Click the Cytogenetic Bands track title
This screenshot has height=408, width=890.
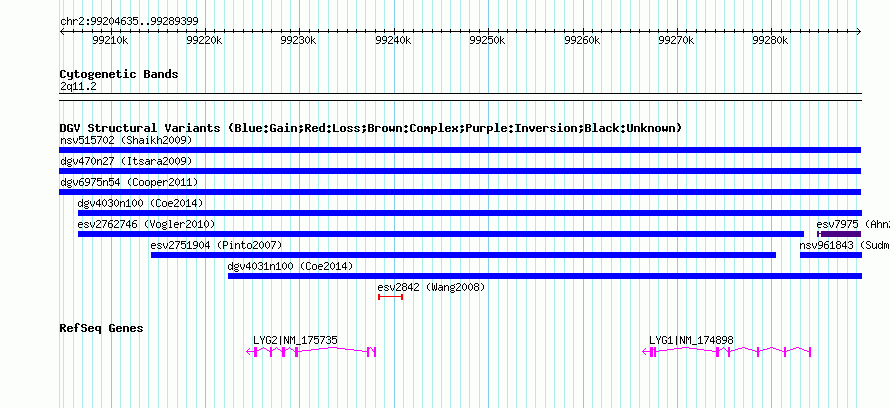[x=119, y=74]
